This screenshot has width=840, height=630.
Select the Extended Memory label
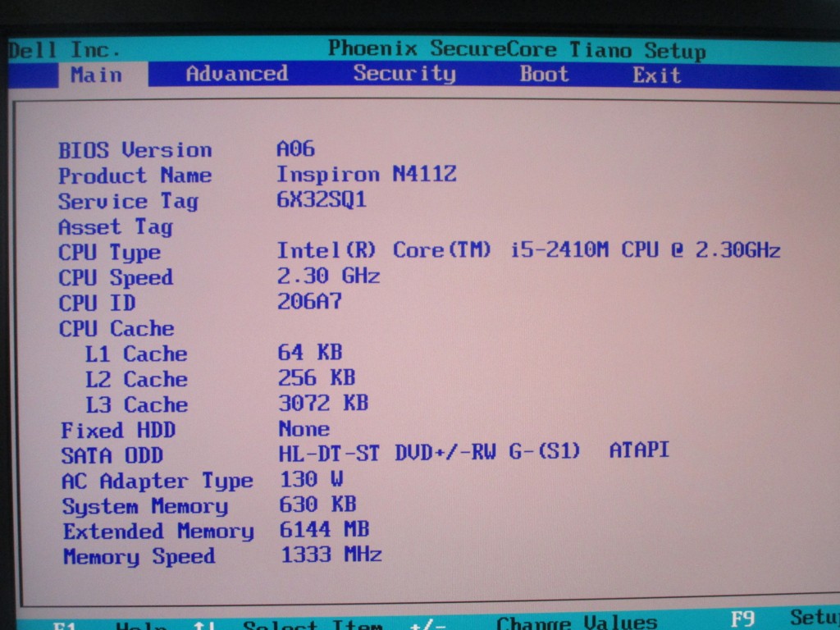(158, 532)
